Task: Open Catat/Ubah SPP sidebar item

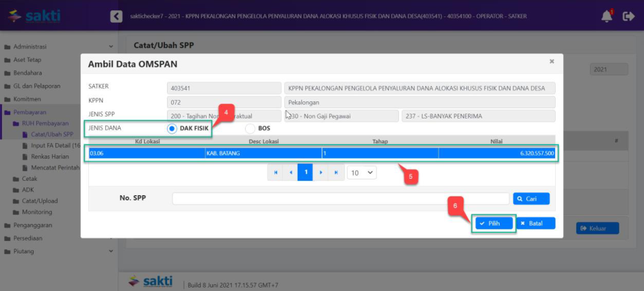Action: tap(51, 134)
